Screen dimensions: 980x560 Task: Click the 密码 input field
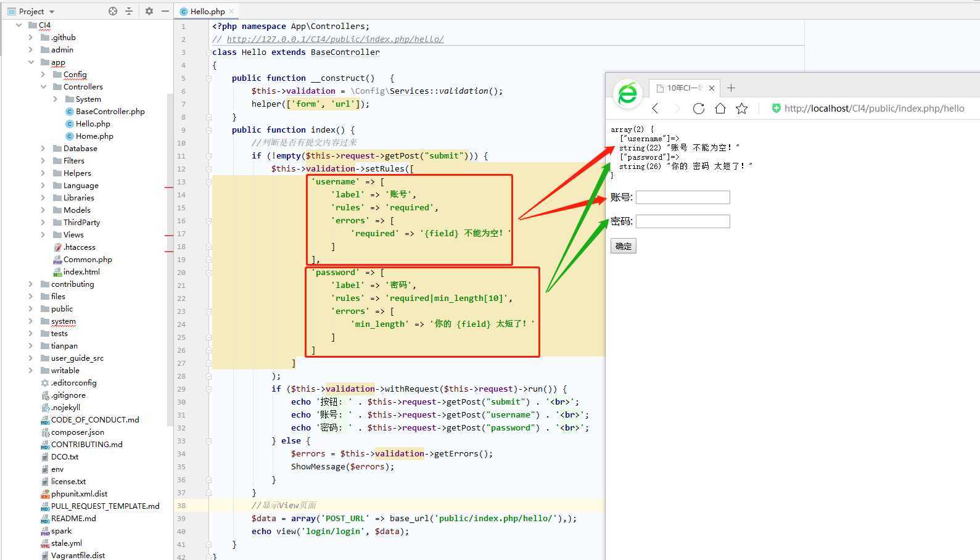click(683, 221)
